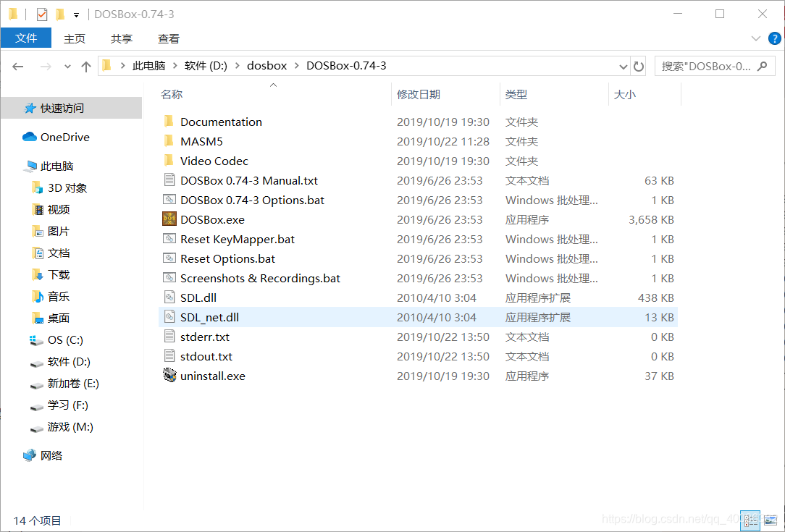
Task: Click the 2019/10/22 11:28 date cell
Action: click(x=443, y=141)
